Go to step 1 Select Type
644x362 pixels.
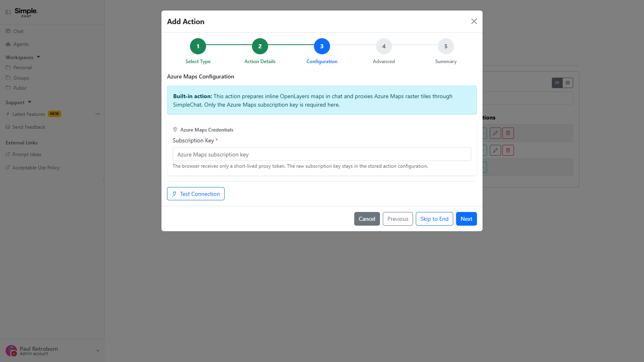[x=198, y=46]
